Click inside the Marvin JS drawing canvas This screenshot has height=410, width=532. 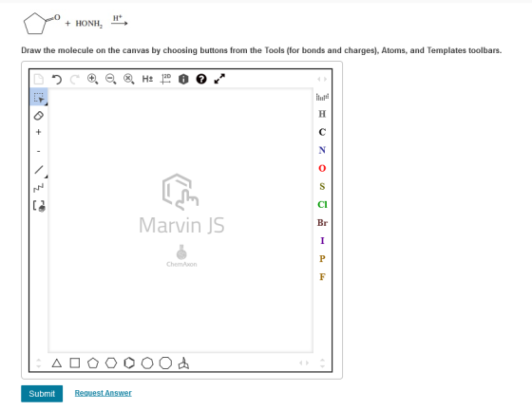point(180,220)
